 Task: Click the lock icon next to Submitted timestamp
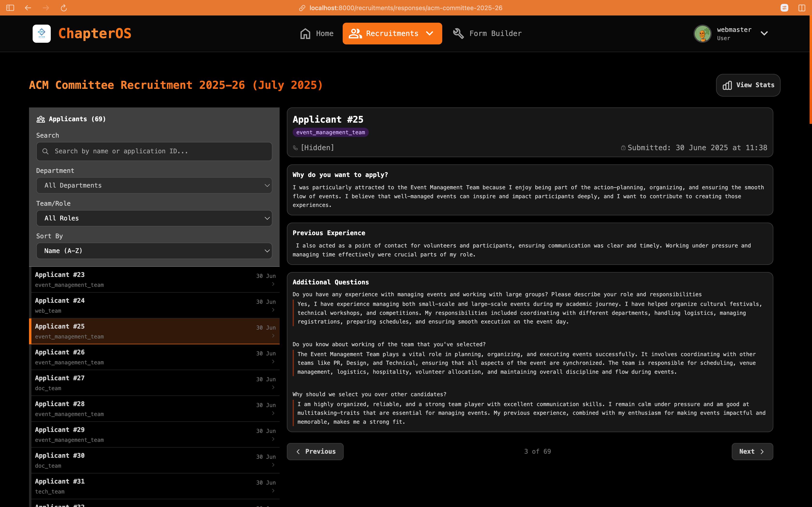[x=623, y=147]
